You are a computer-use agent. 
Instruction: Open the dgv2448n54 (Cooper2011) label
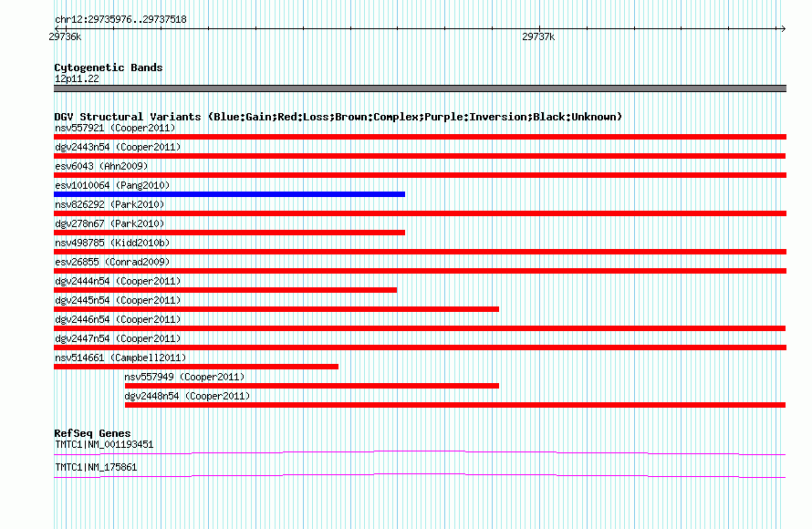pyautogui.click(x=187, y=396)
